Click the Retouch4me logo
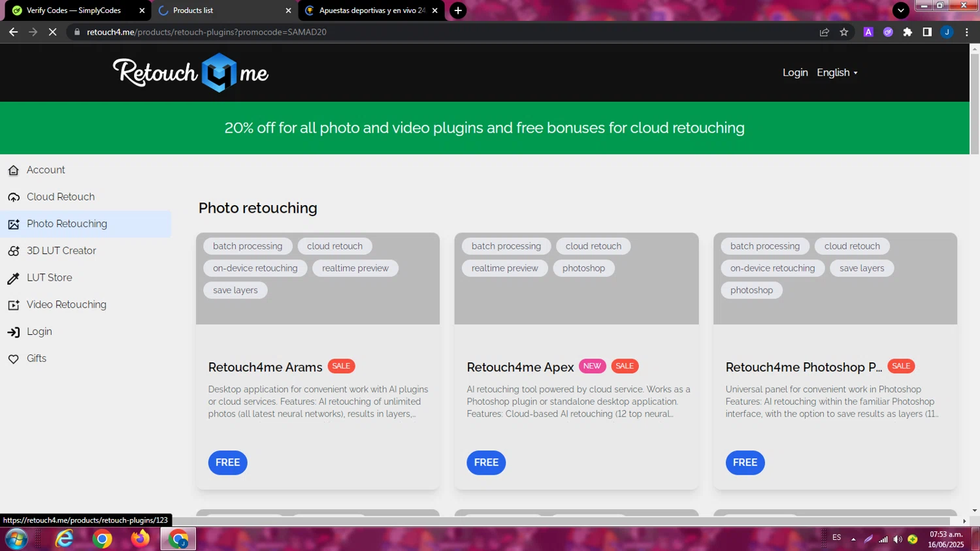 click(x=190, y=72)
